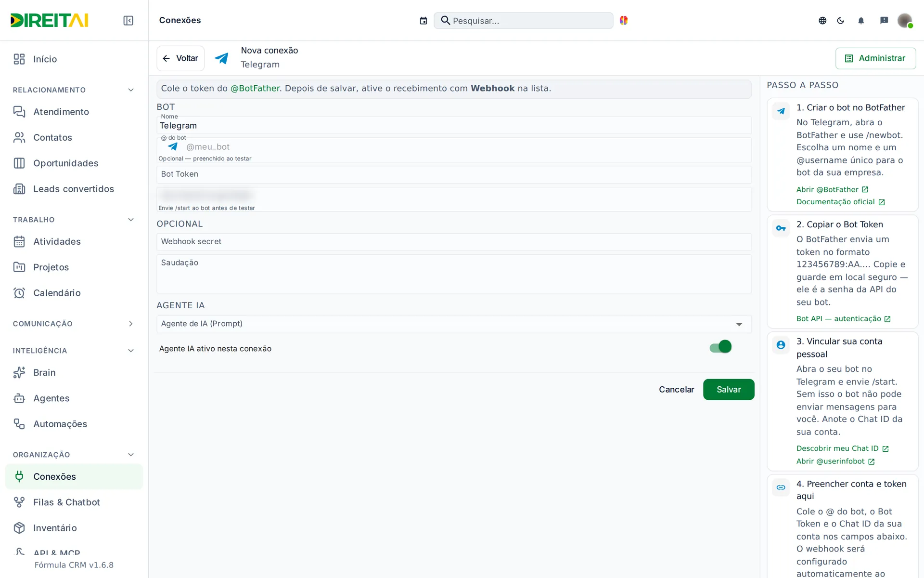Screen dimensions: 924x578
Task: Click the Webhook secret field
Action: pos(454,242)
